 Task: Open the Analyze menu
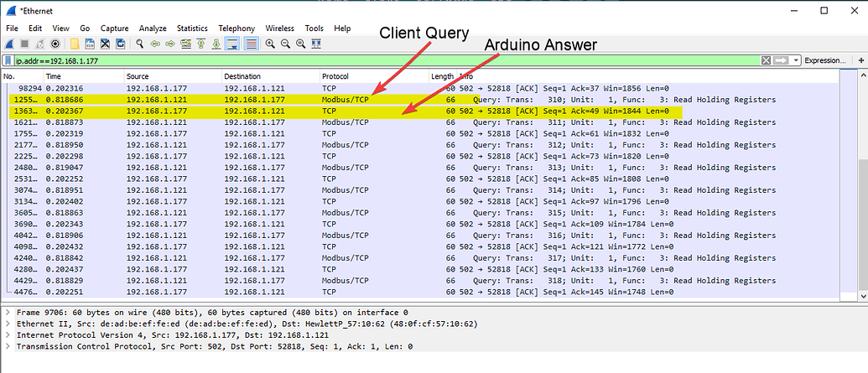point(153,28)
